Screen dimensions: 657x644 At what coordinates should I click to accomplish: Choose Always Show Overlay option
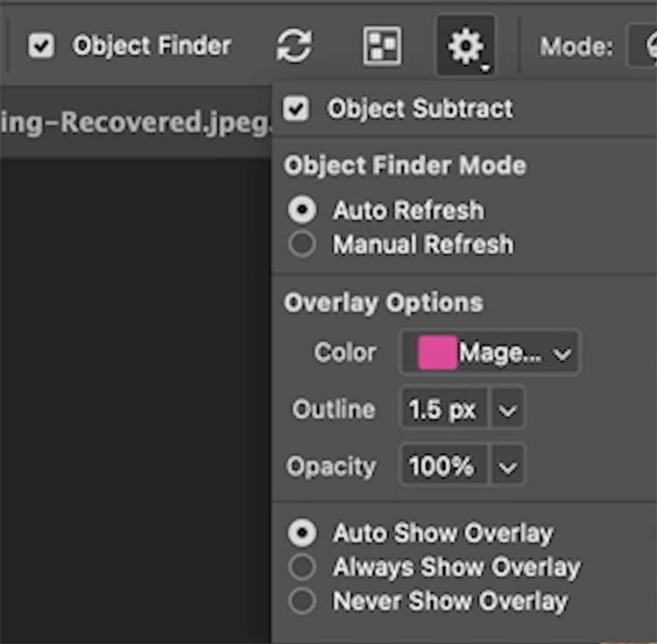click(x=302, y=567)
